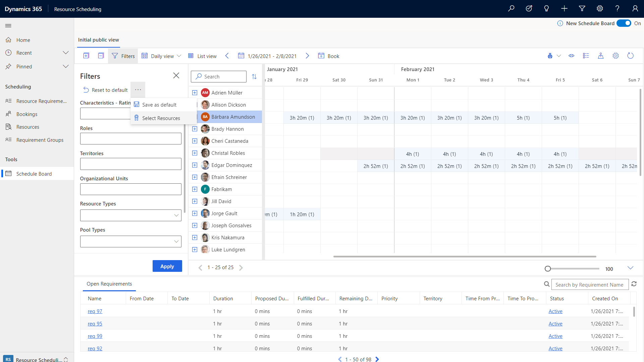Click the eye visibility icon on toolbar
The width and height of the screenshot is (644, 362).
point(572,56)
